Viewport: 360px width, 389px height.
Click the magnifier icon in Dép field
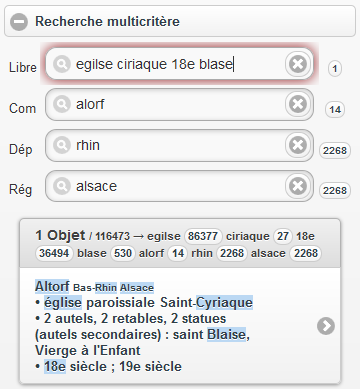click(62, 145)
